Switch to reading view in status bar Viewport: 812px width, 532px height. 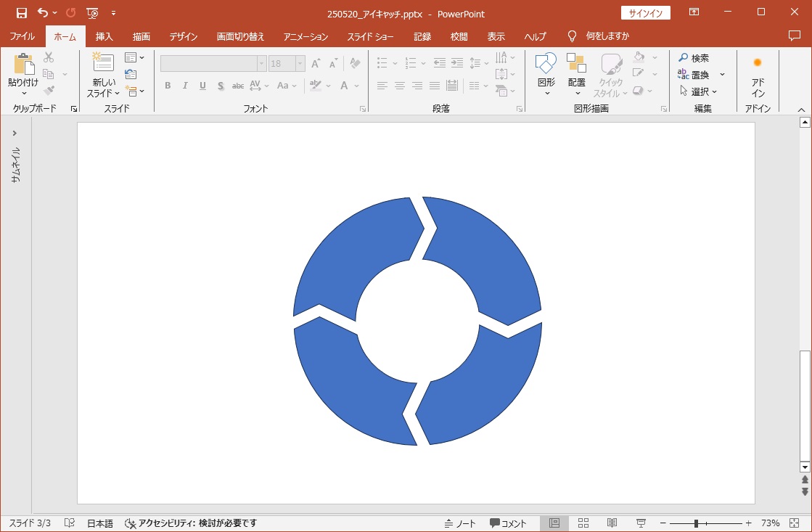[x=612, y=523]
